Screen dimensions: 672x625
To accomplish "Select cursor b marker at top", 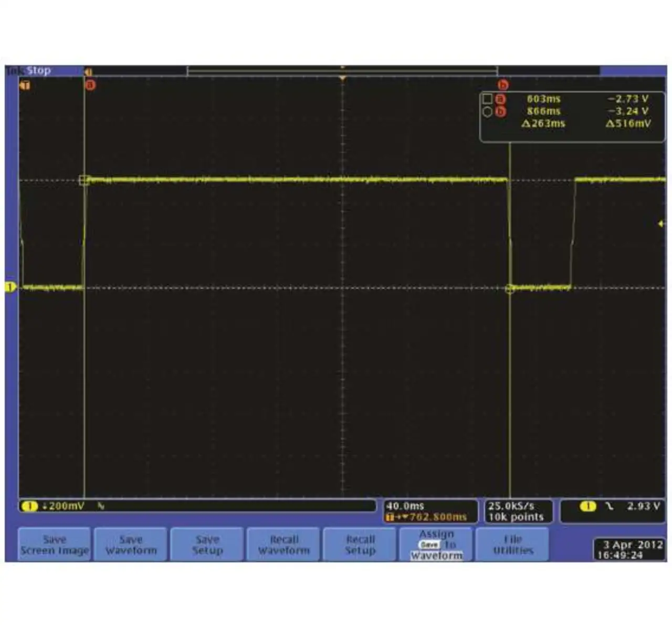I will click(x=503, y=84).
